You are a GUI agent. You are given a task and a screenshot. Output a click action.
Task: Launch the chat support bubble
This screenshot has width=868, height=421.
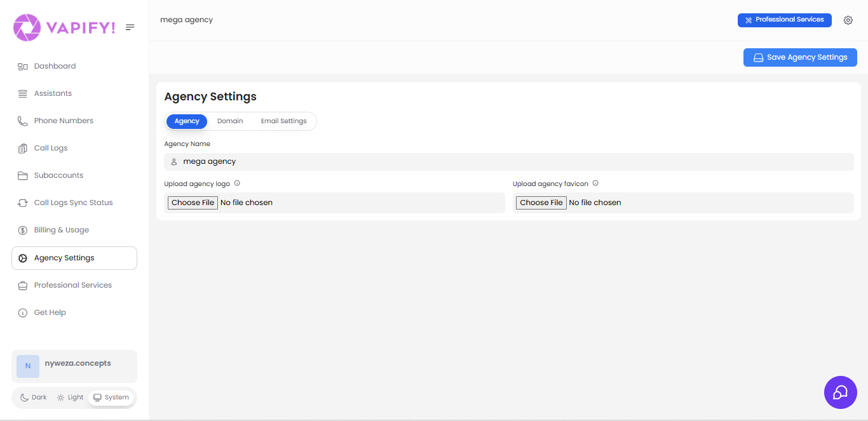point(840,392)
